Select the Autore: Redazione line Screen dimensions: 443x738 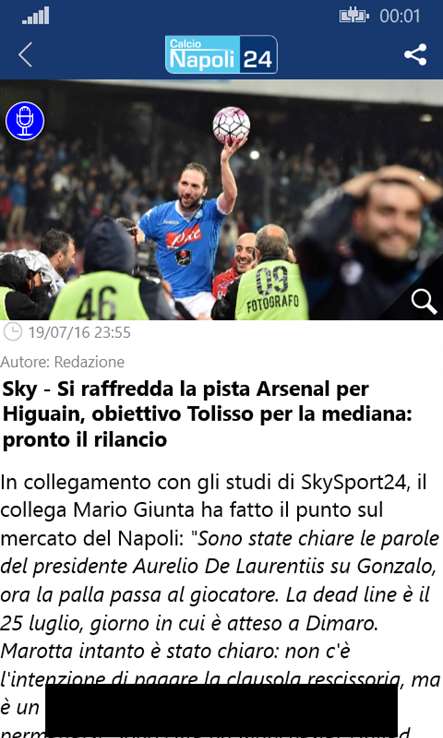coord(63,361)
